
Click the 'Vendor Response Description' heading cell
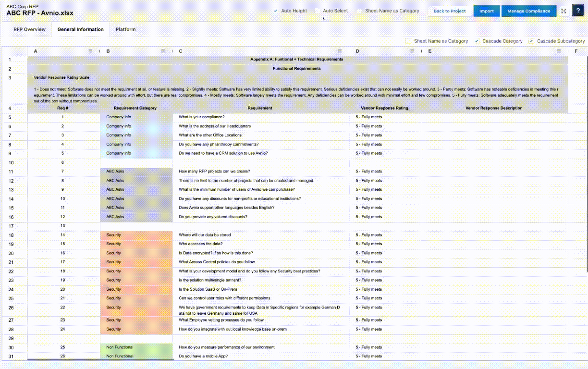pos(494,108)
